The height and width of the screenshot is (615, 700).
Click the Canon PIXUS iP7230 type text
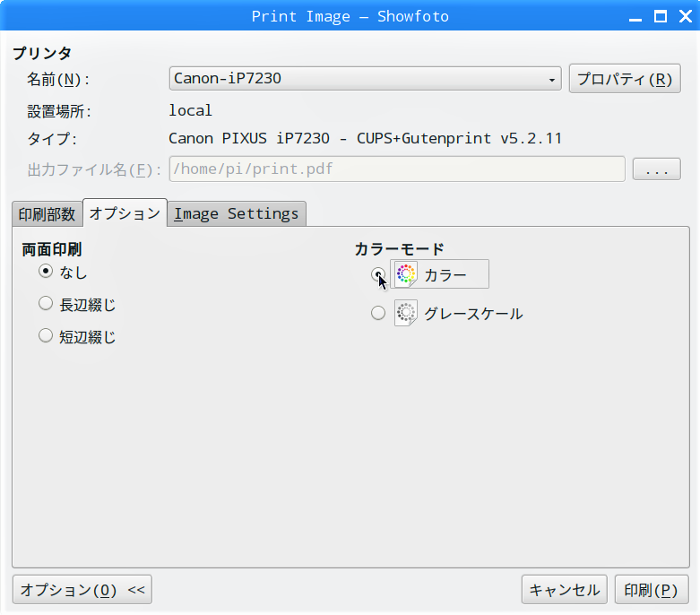point(365,138)
